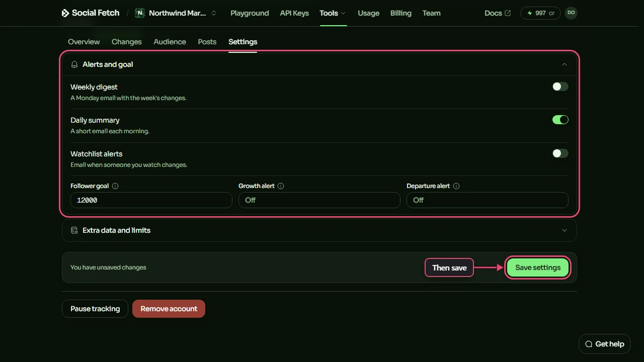Click the lightning credits icon
The width and height of the screenshot is (644, 362).
[x=530, y=13]
